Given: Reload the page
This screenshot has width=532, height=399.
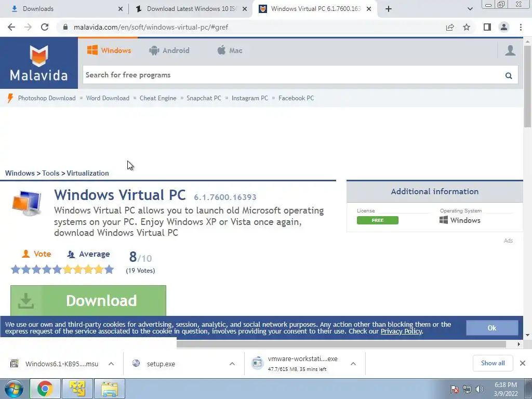Looking at the screenshot, I should tap(45, 27).
